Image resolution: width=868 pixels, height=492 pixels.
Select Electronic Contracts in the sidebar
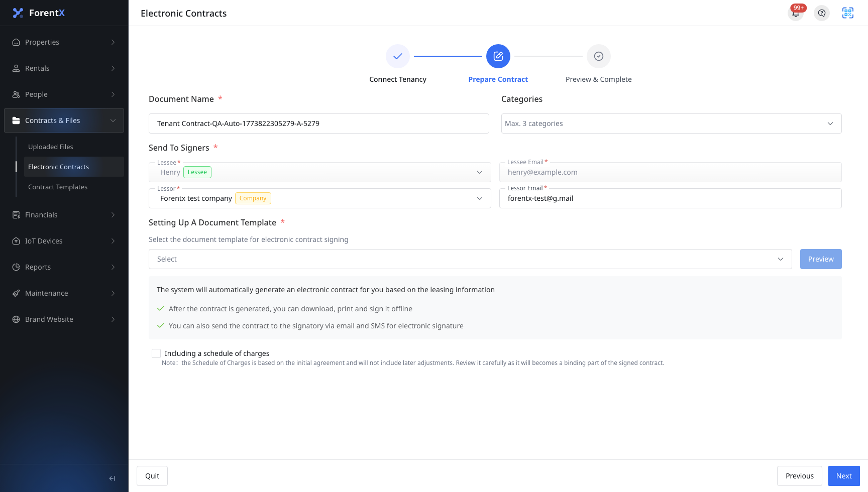coord(74,167)
